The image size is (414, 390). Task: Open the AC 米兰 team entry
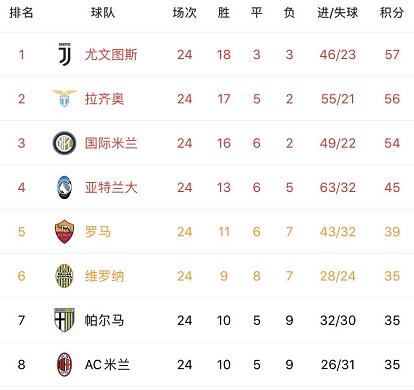pyautogui.click(x=107, y=365)
